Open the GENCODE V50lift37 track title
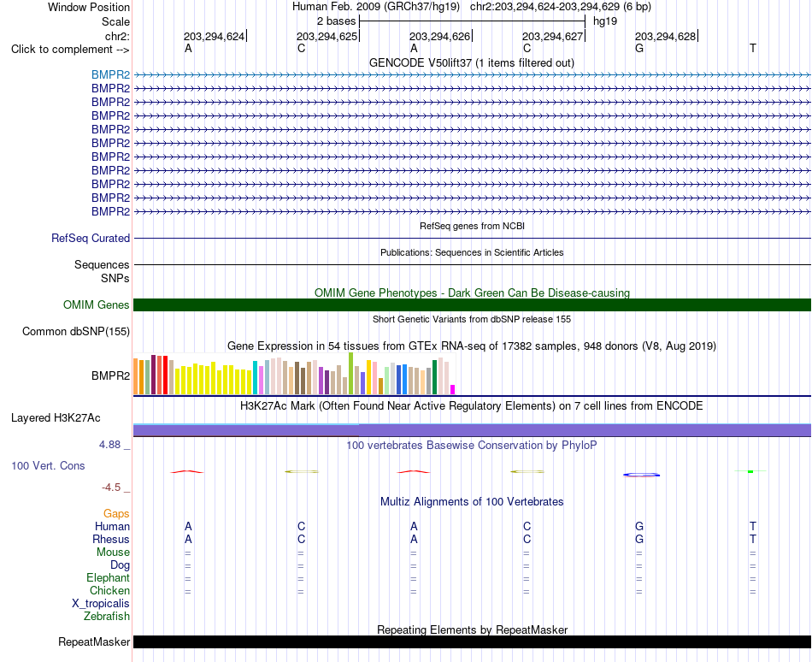The width and height of the screenshot is (812, 662). pyautogui.click(x=471, y=62)
